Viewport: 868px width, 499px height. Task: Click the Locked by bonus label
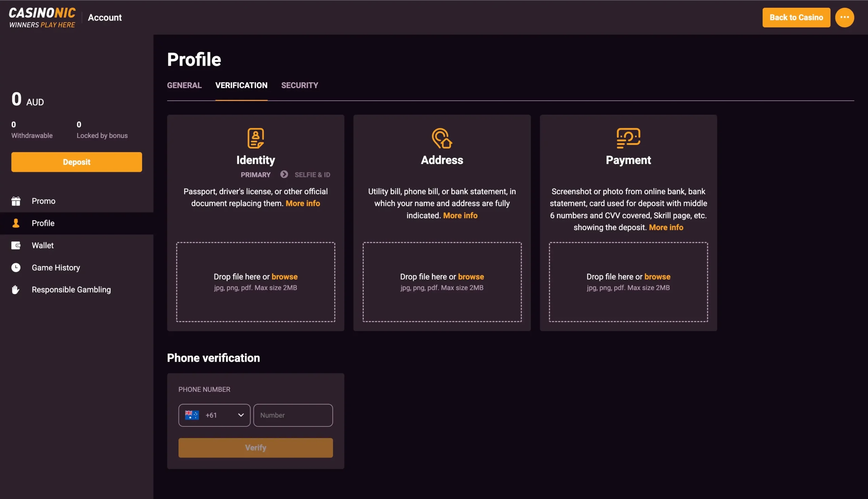[x=102, y=136]
